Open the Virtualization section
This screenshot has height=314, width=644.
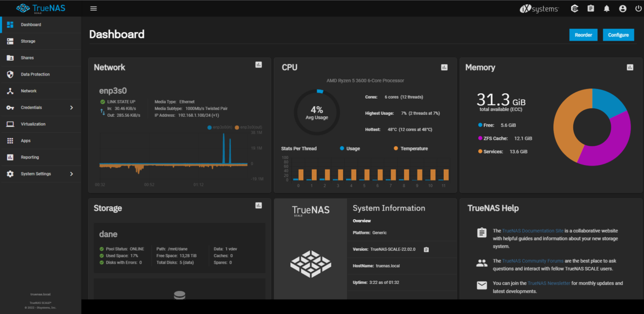tap(33, 124)
